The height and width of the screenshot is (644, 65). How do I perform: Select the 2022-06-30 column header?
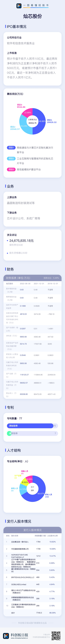click(25, 283)
